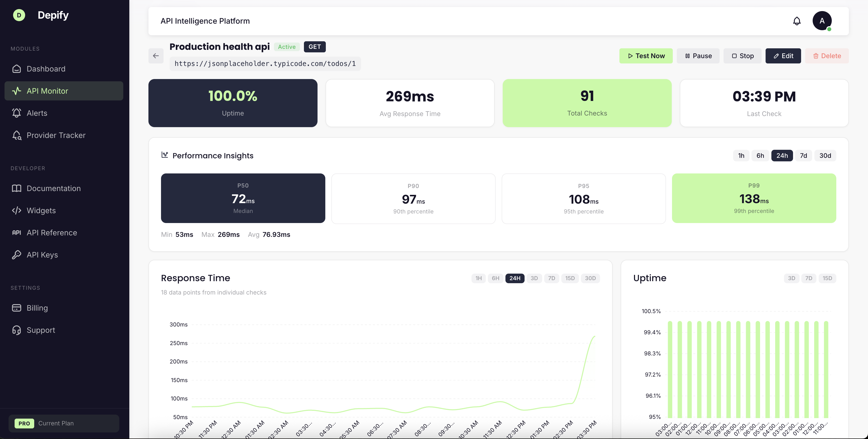Select the Provider Tracker icon
The width and height of the screenshot is (868, 439).
coord(17,135)
